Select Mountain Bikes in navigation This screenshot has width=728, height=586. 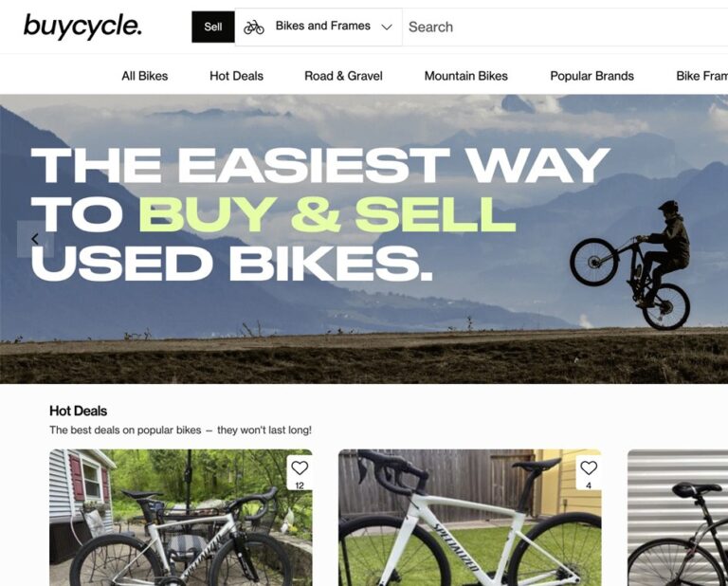(x=466, y=76)
